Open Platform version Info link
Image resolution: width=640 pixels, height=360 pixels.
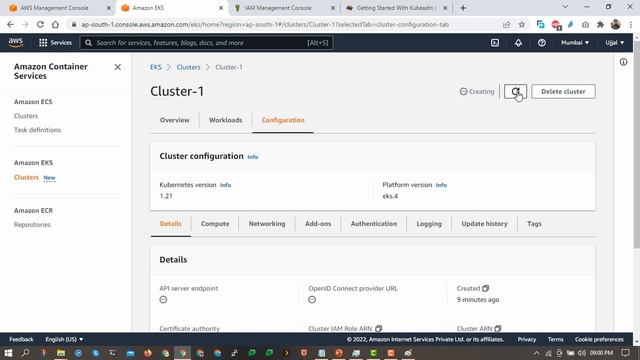click(x=441, y=185)
